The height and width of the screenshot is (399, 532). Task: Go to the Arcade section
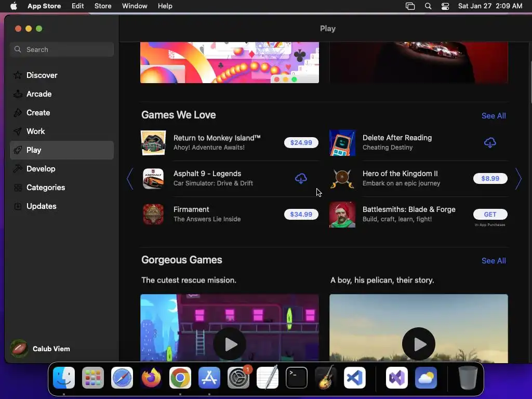pos(62,94)
